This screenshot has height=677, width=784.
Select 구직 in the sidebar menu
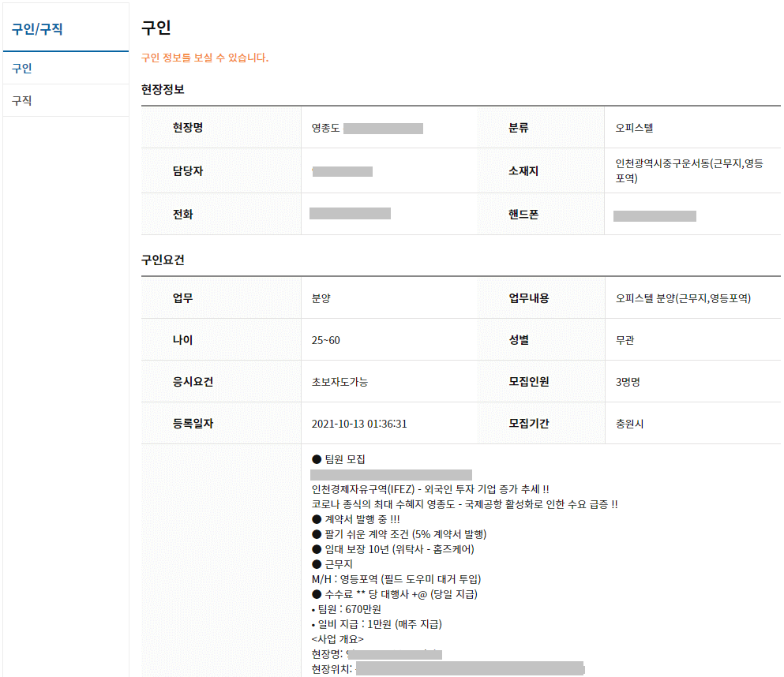[x=21, y=100]
